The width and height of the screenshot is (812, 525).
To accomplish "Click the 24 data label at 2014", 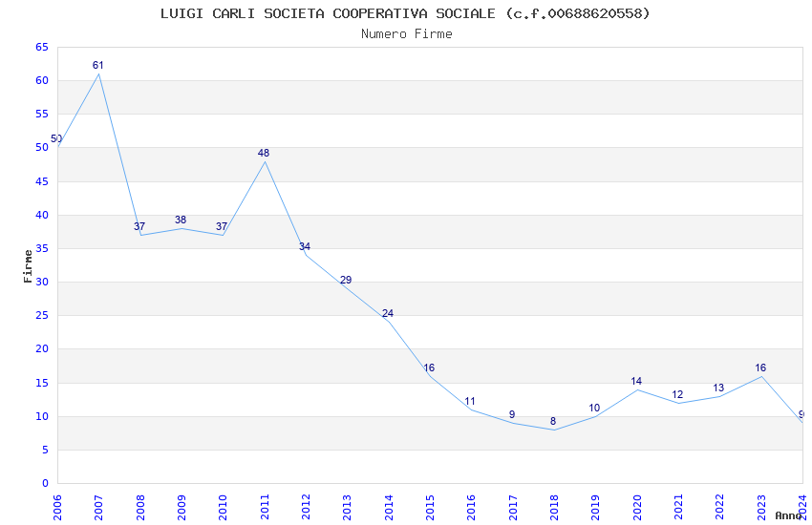I will (388, 313).
